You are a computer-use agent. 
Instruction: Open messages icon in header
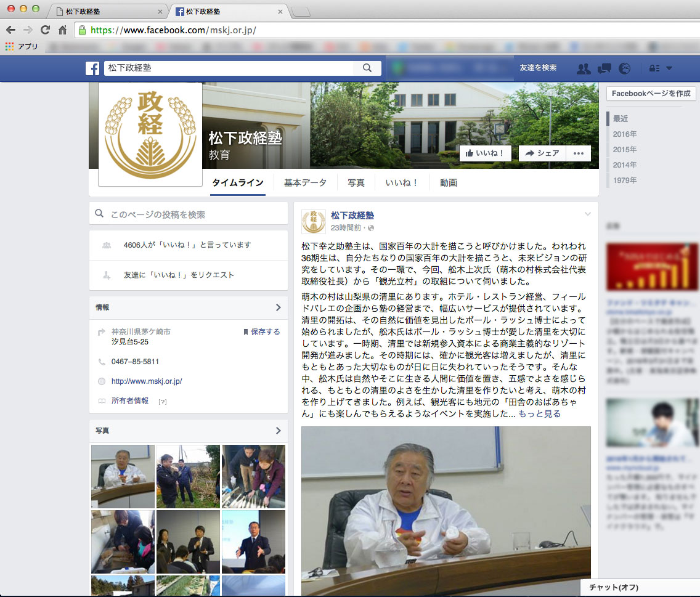click(x=604, y=68)
